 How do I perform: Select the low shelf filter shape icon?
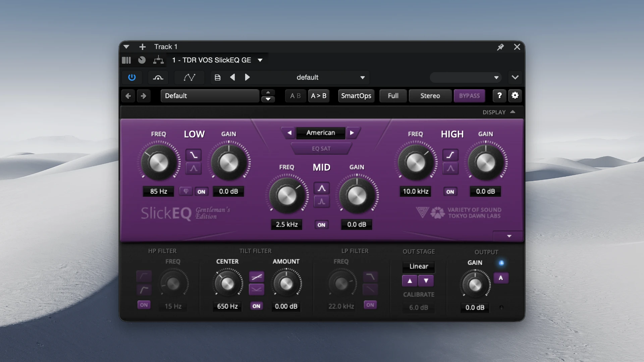pyautogui.click(x=194, y=155)
